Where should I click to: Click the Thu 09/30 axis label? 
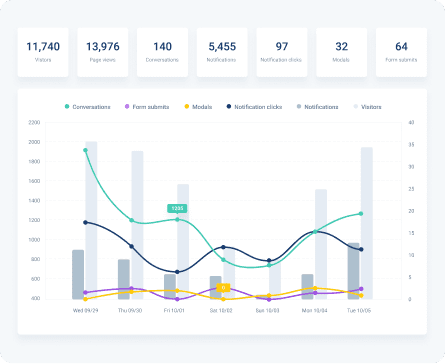tap(130, 310)
